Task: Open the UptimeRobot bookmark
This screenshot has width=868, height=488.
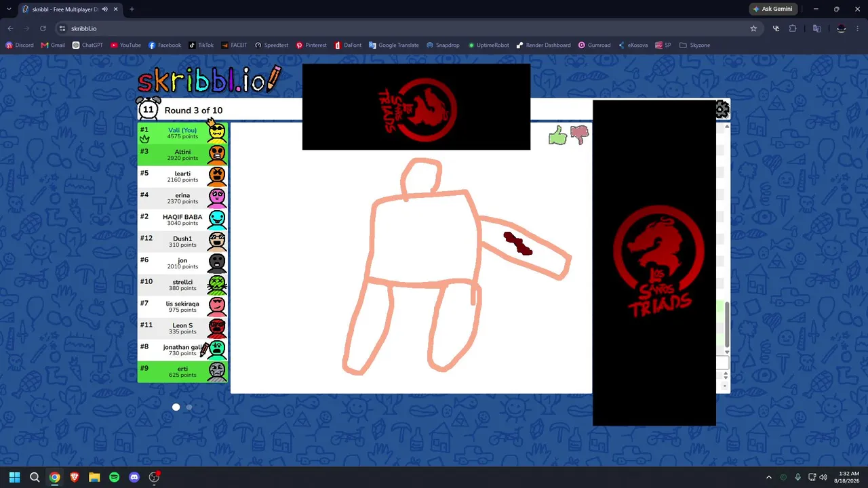Action: tap(488, 45)
